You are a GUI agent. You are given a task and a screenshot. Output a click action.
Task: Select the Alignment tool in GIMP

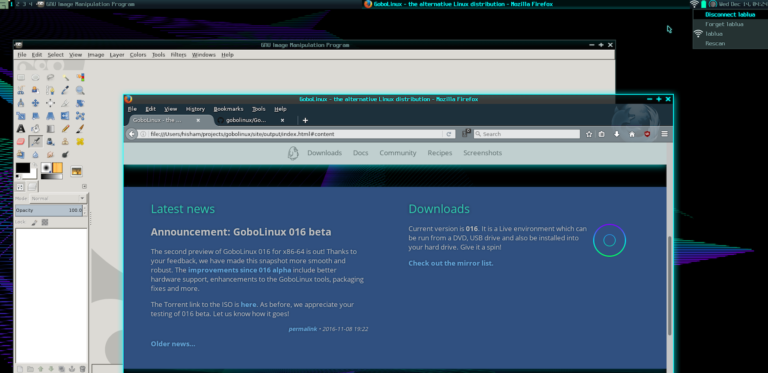[x=50, y=103]
